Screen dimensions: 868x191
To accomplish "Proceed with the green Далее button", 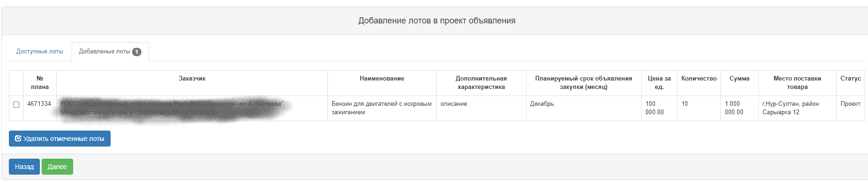I will 57,167.
